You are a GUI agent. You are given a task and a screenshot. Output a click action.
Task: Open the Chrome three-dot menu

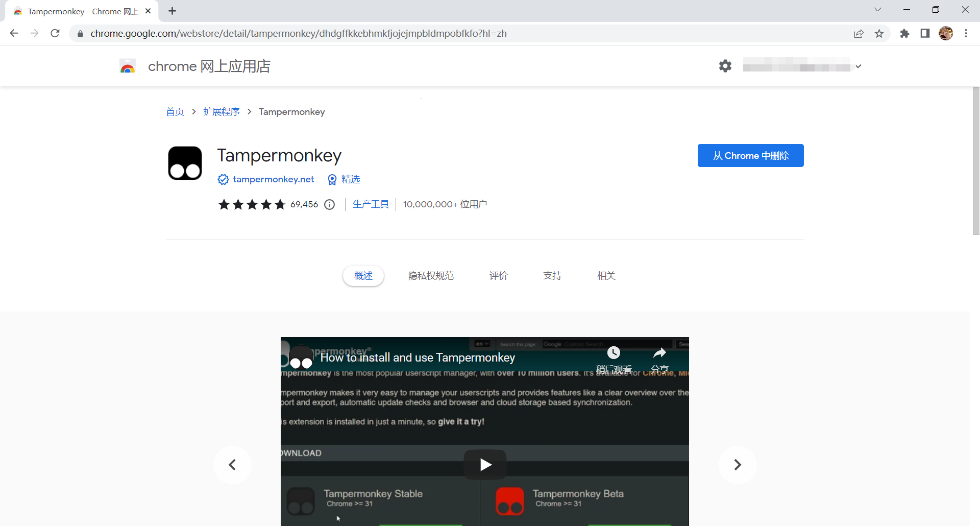(966, 34)
